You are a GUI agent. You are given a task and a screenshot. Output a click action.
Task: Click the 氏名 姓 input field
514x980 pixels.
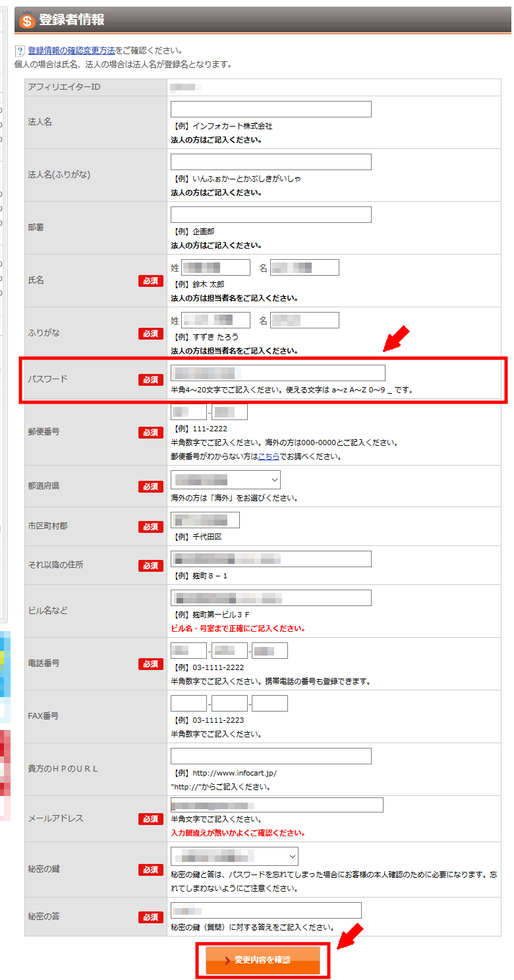coord(215,267)
